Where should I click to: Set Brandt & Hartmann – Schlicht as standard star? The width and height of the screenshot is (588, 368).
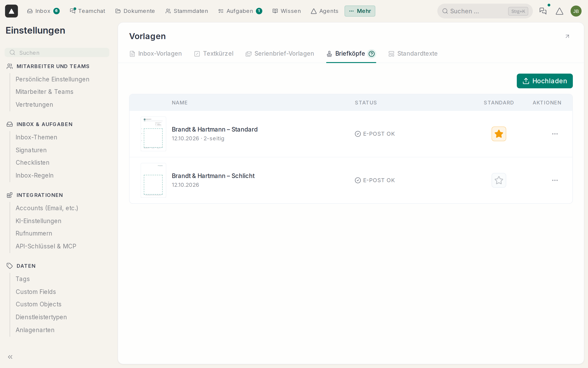(x=499, y=180)
